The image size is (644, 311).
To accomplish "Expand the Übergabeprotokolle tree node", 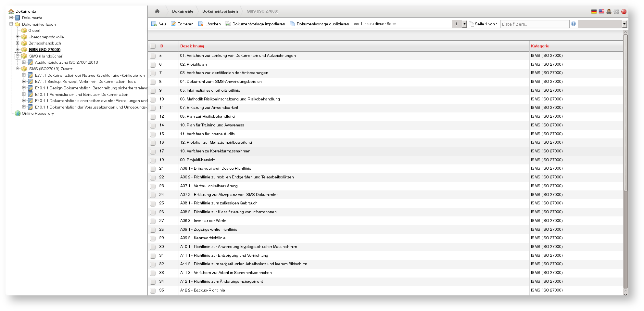I will pyautogui.click(x=18, y=37).
